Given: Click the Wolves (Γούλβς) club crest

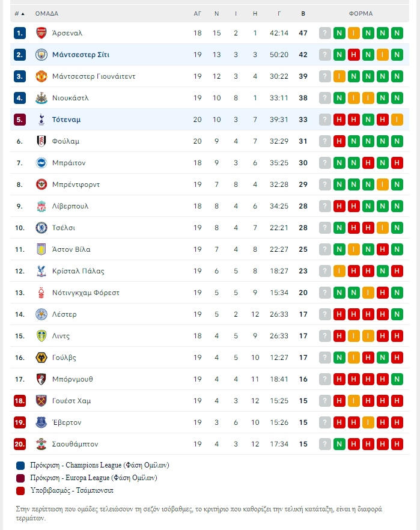Looking at the screenshot, I should coord(41,358).
